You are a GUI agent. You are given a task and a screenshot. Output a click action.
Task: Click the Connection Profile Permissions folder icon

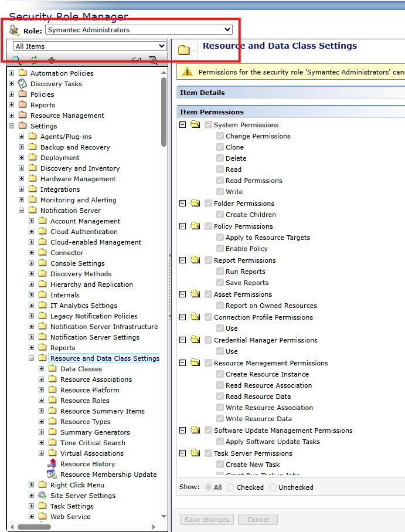[195, 317]
